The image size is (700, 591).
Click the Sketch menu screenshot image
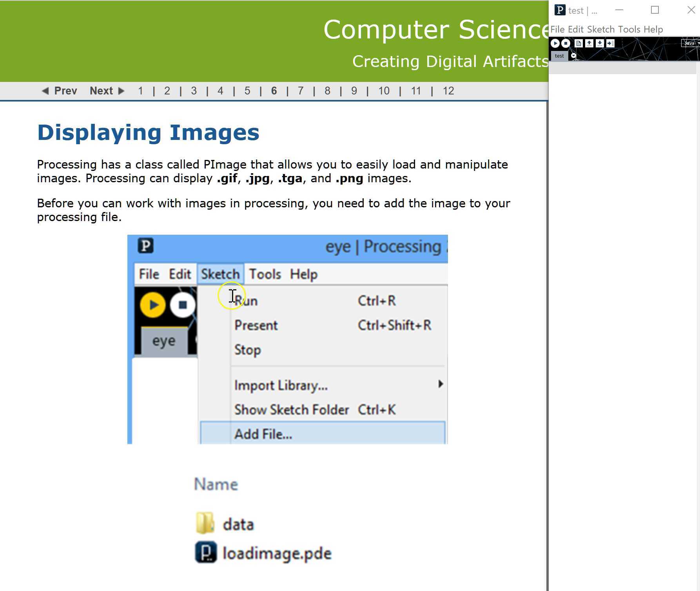pyautogui.click(x=287, y=339)
